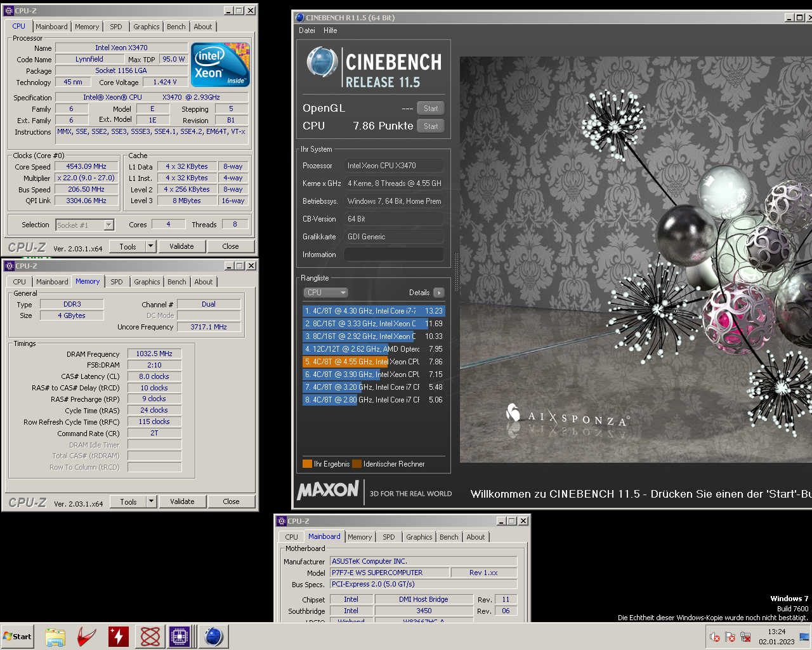This screenshot has height=650, width=812.
Task: Select CPU tab in the Memory CPU-Z window
Action: (x=20, y=282)
